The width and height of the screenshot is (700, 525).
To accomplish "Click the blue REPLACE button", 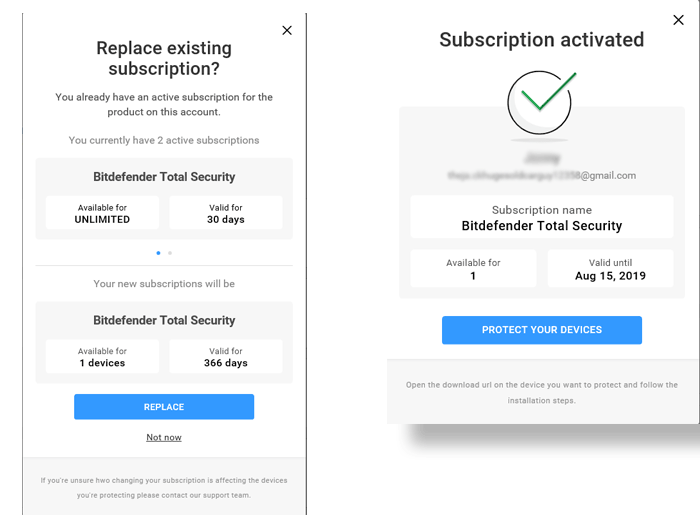I will point(164,407).
